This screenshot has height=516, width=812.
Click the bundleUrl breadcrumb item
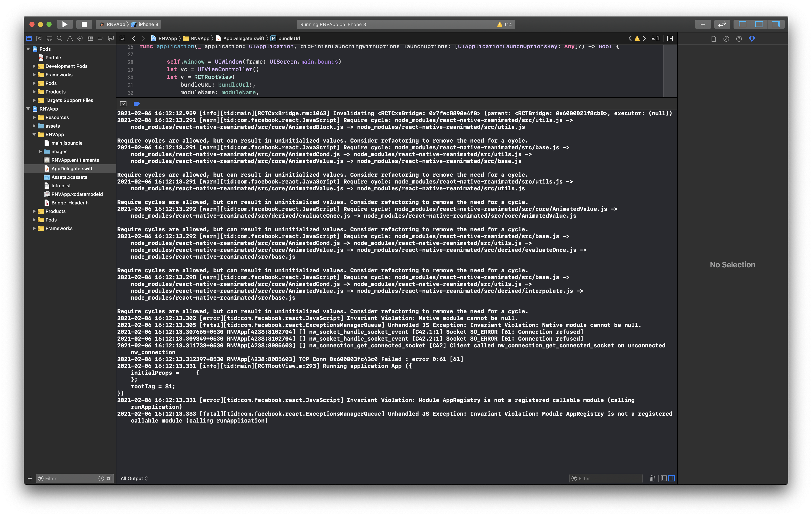(x=285, y=38)
